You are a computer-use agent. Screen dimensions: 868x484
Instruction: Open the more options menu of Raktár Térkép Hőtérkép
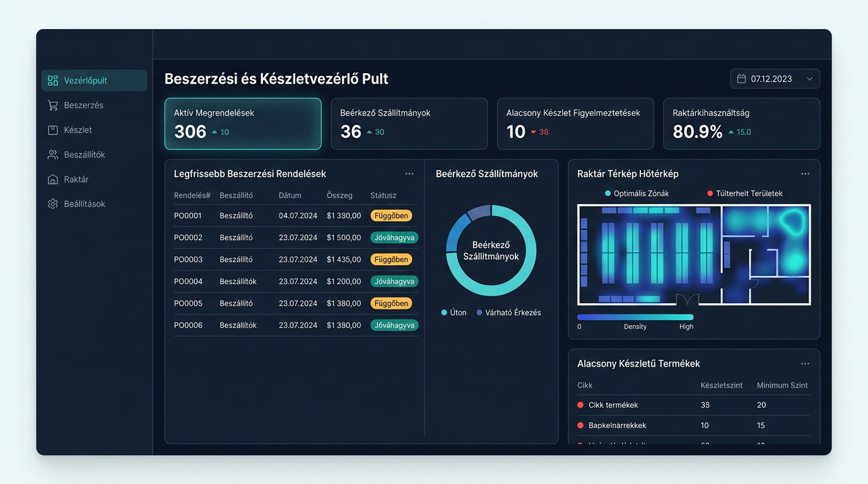tap(805, 174)
